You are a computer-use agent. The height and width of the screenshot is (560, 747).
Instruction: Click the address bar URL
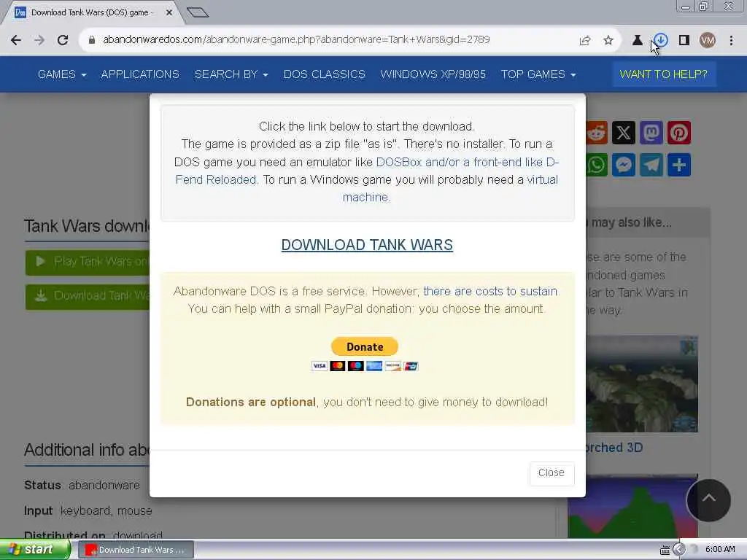tap(296, 39)
